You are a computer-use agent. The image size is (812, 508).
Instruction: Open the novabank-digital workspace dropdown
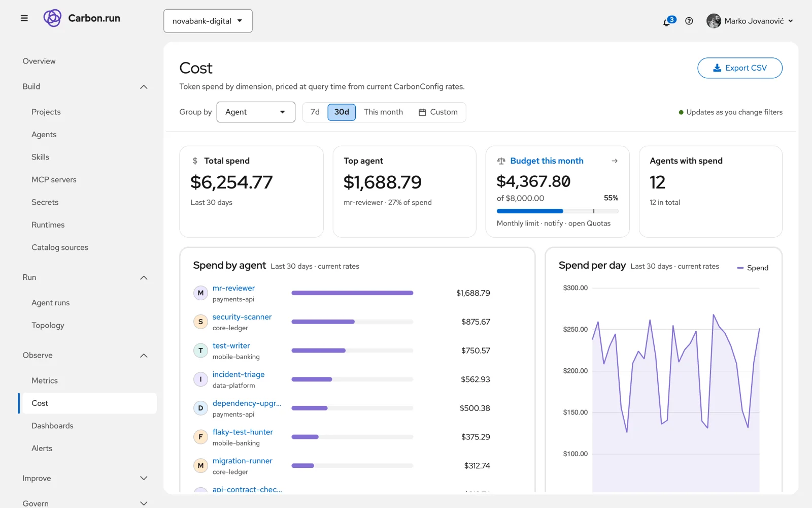click(208, 21)
